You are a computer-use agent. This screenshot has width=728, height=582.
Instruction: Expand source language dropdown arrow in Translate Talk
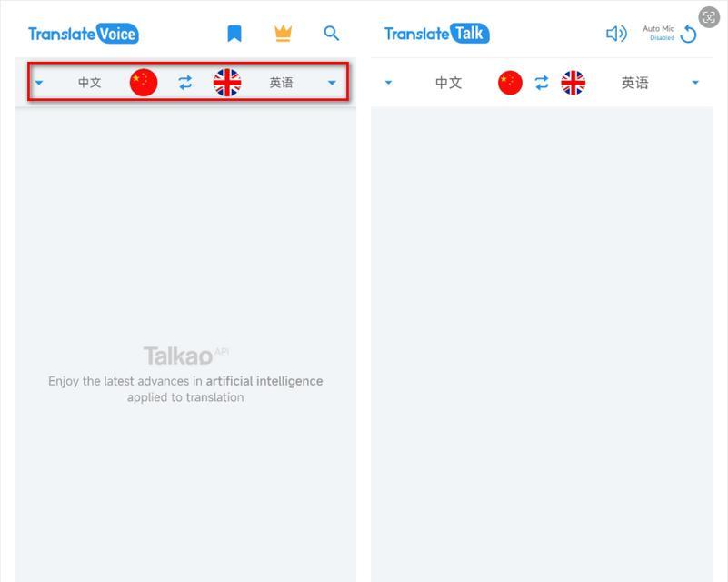tap(389, 83)
